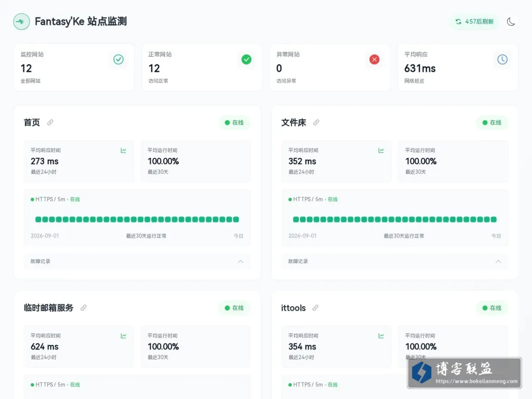Click HTTPS / 5m label in 文件床 card

tap(308, 199)
